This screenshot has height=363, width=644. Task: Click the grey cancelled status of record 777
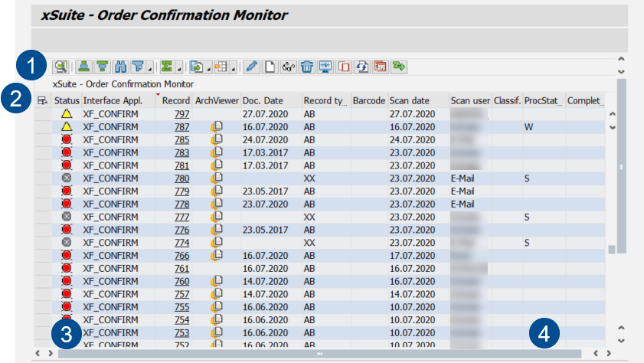(67, 217)
